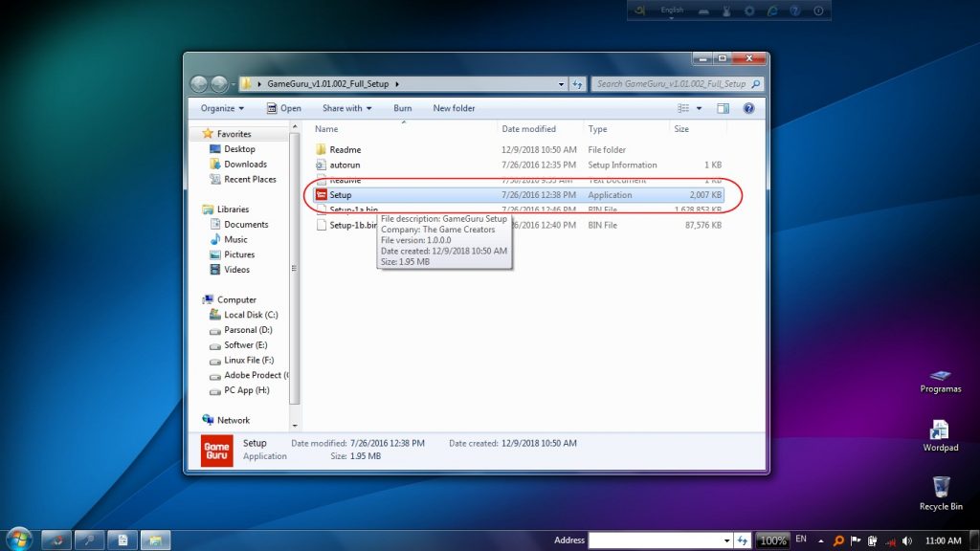This screenshot has width=980, height=551.
Task: Open Wordpad shortcut on desktop
Action: (x=940, y=436)
